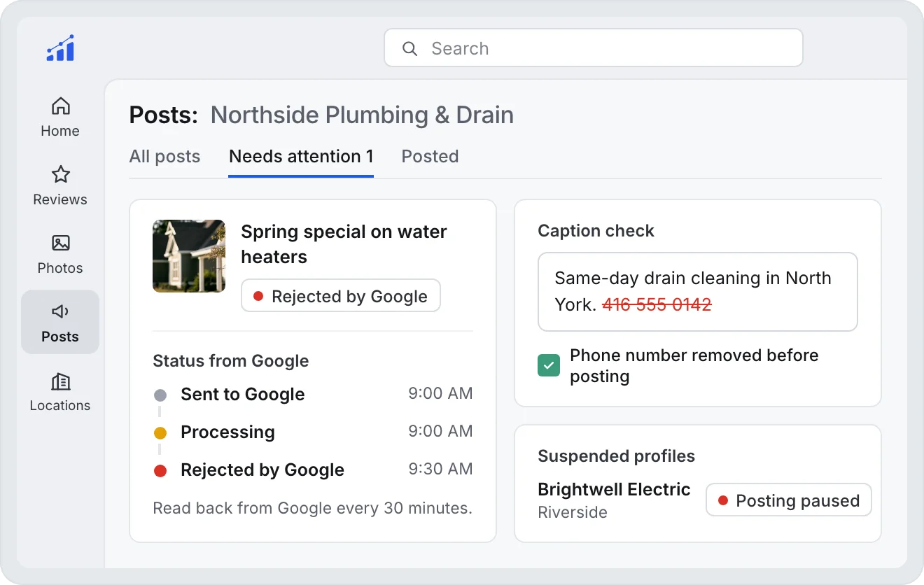Open Home from the sidebar
This screenshot has width=924, height=585.
click(60, 117)
